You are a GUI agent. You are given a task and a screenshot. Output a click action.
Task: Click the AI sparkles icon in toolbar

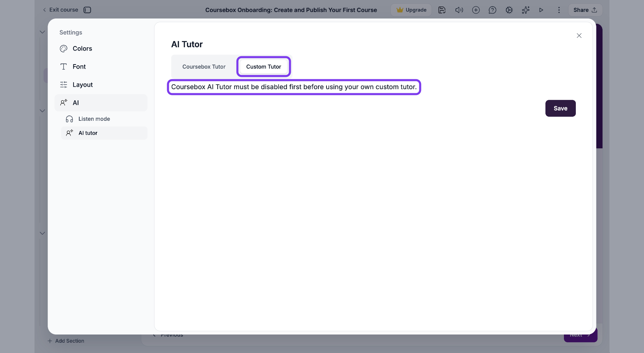[x=526, y=10]
